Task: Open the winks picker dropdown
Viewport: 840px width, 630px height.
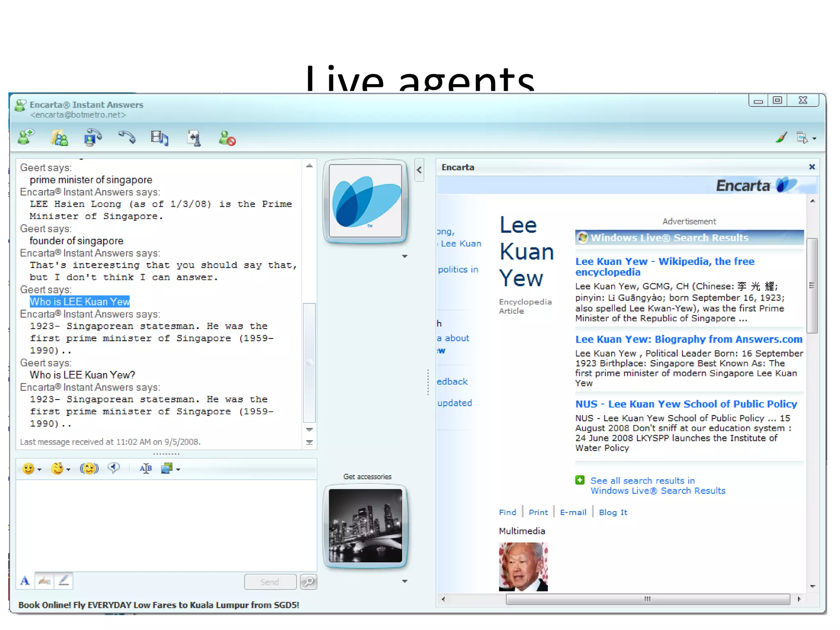Action: click(60, 468)
